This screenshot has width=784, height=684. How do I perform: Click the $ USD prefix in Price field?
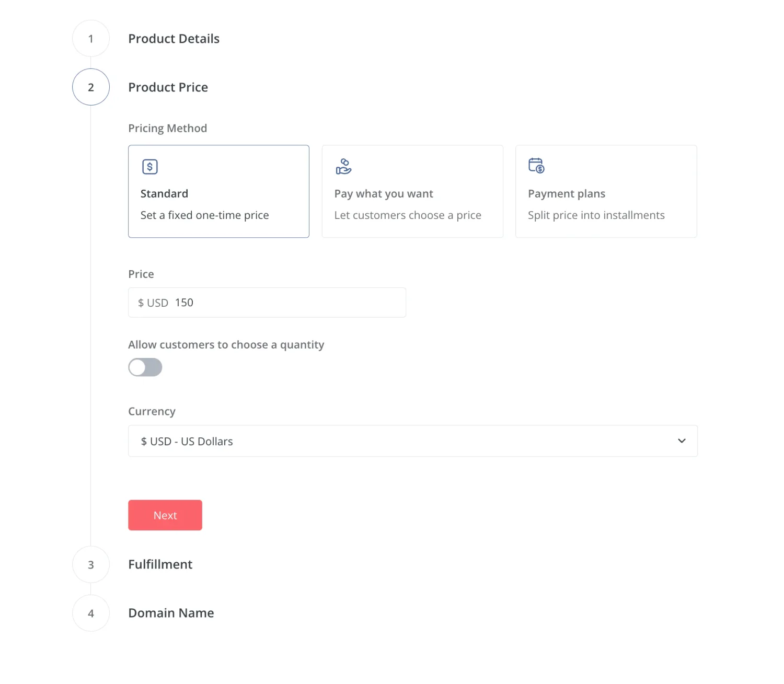tap(153, 303)
